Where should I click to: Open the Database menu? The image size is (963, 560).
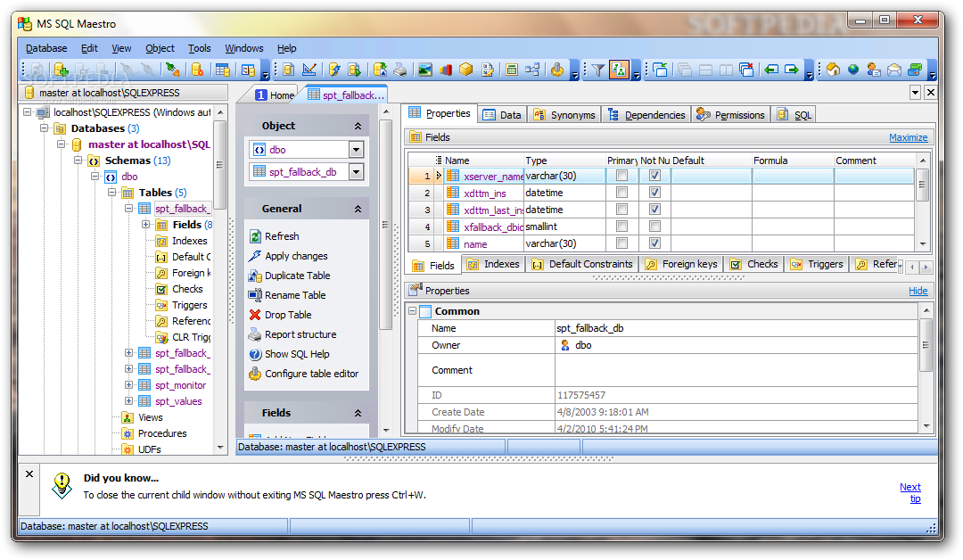46,48
